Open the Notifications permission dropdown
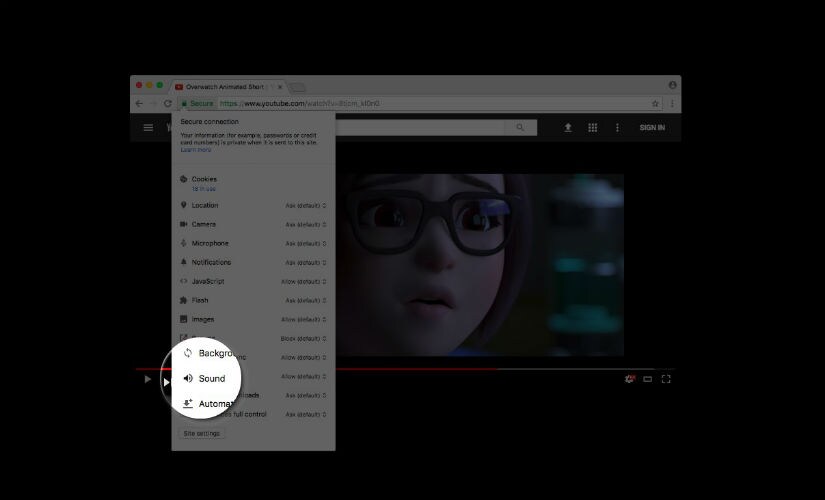 pyautogui.click(x=306, y=263)
